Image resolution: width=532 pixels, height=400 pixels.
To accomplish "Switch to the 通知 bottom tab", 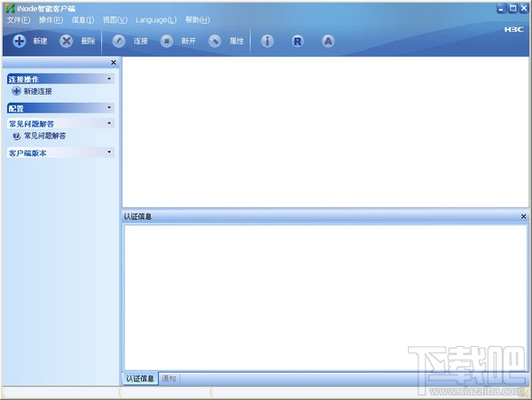I will (x=169, y=379).
